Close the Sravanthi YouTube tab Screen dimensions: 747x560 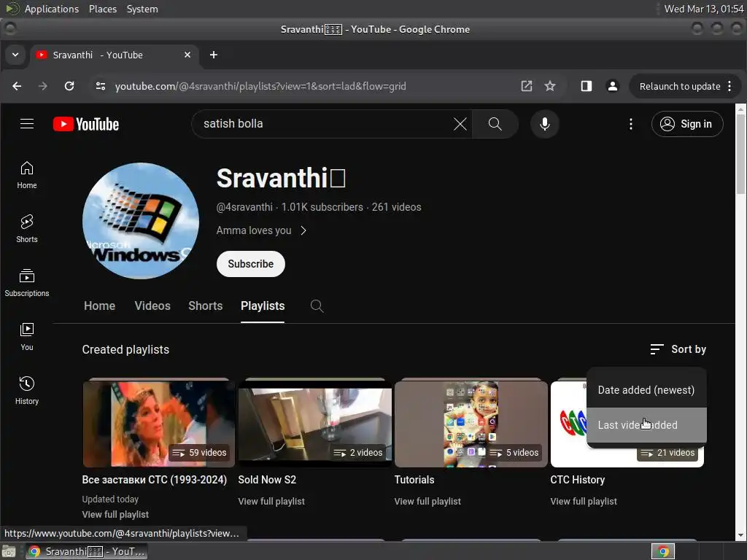[187, 55]
